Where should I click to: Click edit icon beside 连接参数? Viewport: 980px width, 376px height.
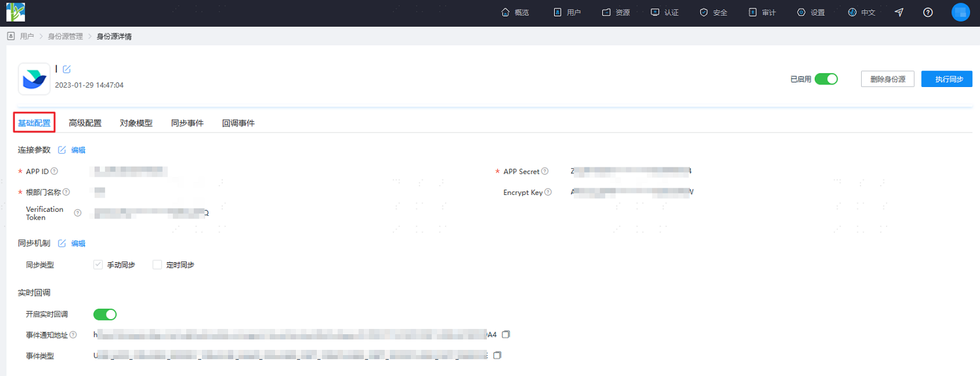click(x=62, y=150)
